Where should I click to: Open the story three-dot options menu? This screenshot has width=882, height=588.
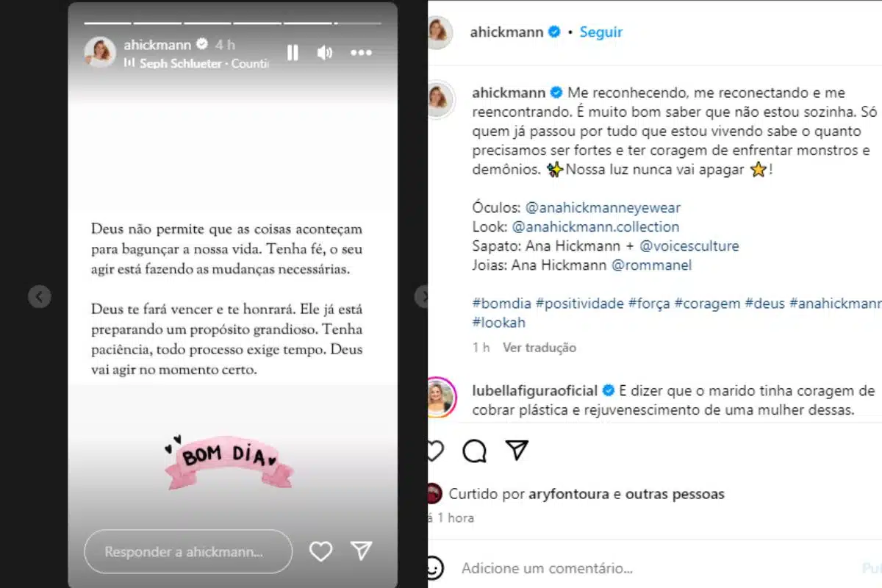click(361, 53)
